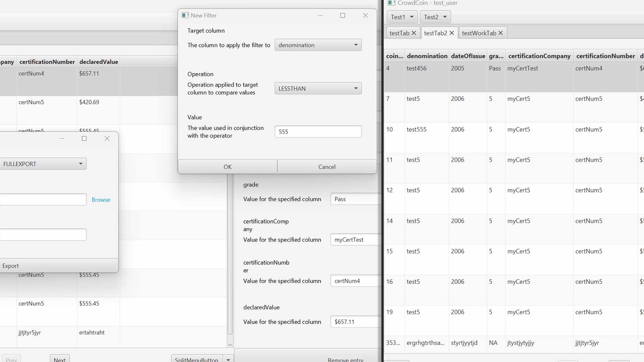
Task: Maximize the New Filter dialog
Action: pos(342,15)
